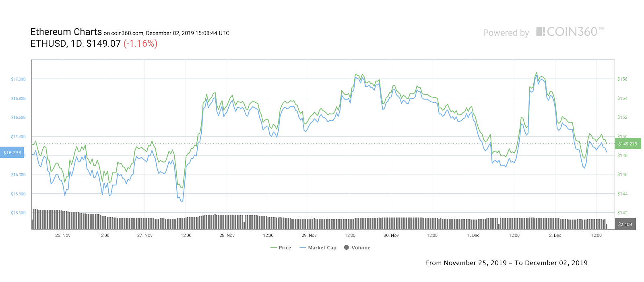Click the 'Powered by' text

pyautogui.click(x=506, y=33)
